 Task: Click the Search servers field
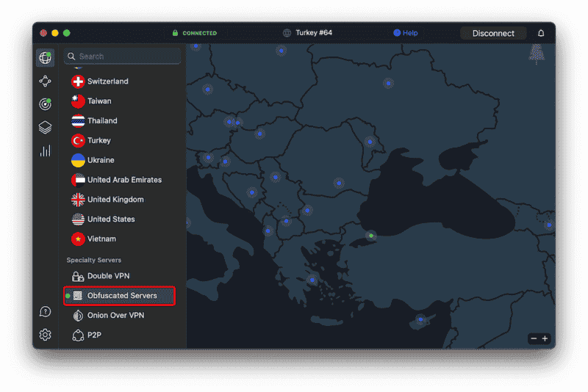tap(122, 57)
